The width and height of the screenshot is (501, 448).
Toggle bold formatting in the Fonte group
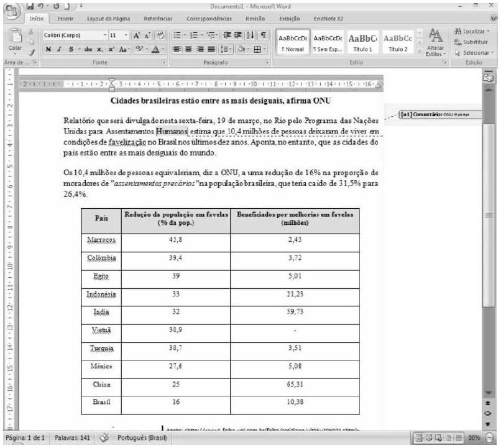pyautogui.click(x=47, y=50)
